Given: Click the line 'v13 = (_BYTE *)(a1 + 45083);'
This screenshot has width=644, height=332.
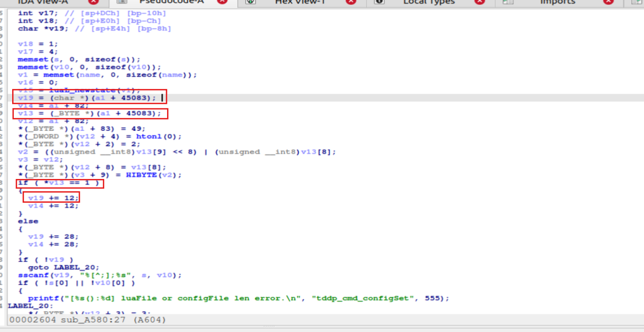Looking at the screenshot, I should [89, 113].
